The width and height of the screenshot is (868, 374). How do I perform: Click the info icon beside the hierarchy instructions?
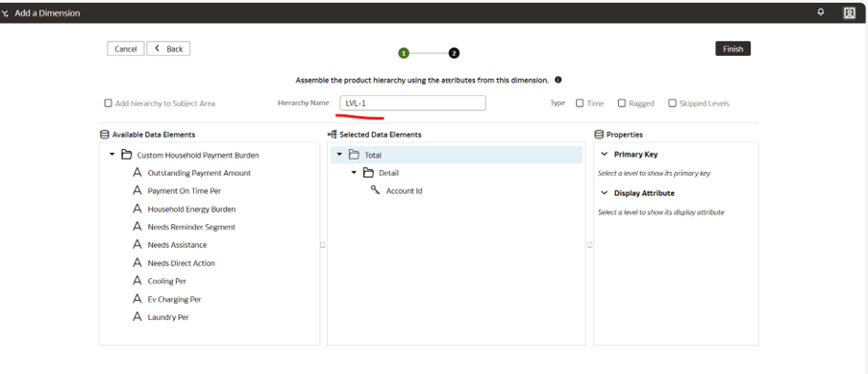[558, 80]
